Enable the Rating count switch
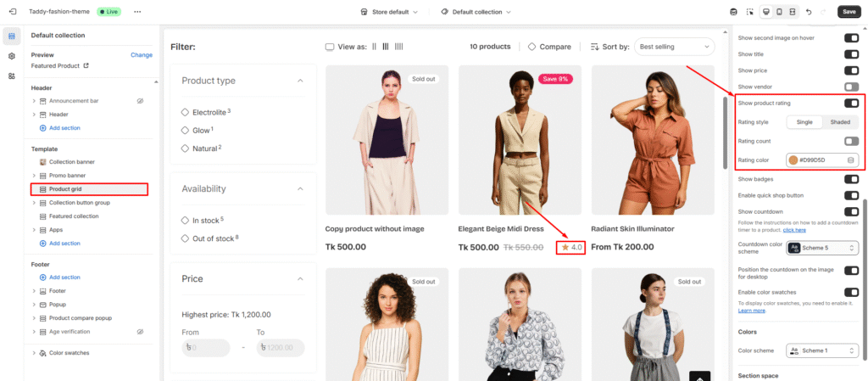The height and width of the screenshot is (381, 868). point(851,141)
